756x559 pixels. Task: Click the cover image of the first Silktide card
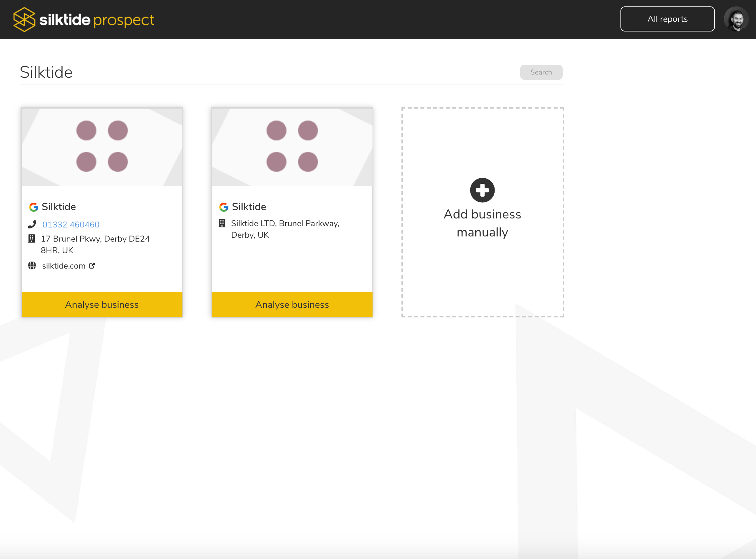101,146
